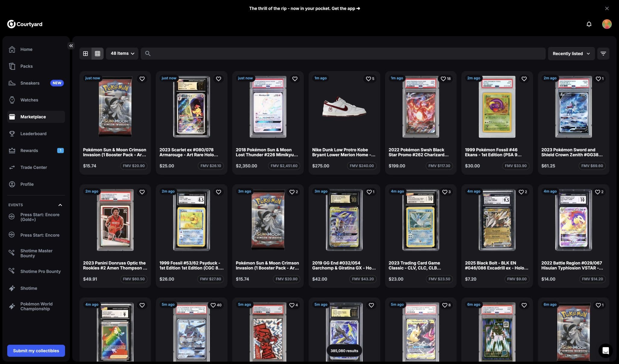Click the EVENTS section heading
This screenshot has width=619, height=364.
click(x=16, y=205)
